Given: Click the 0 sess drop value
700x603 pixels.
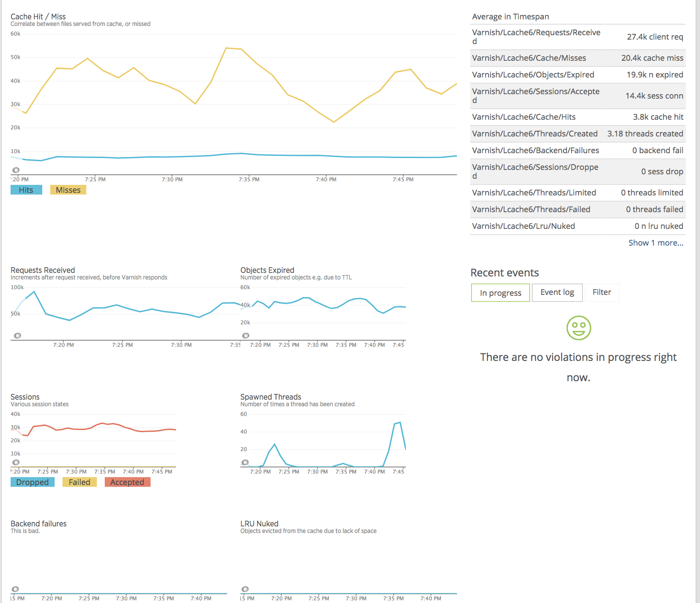Looking at the screenshot, I should [662, 172].
